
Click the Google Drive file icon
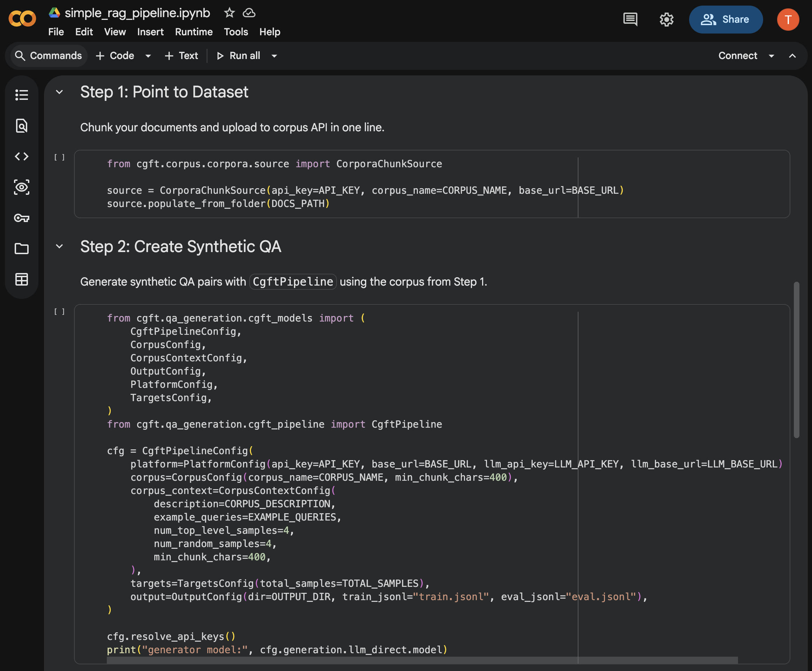54,13
